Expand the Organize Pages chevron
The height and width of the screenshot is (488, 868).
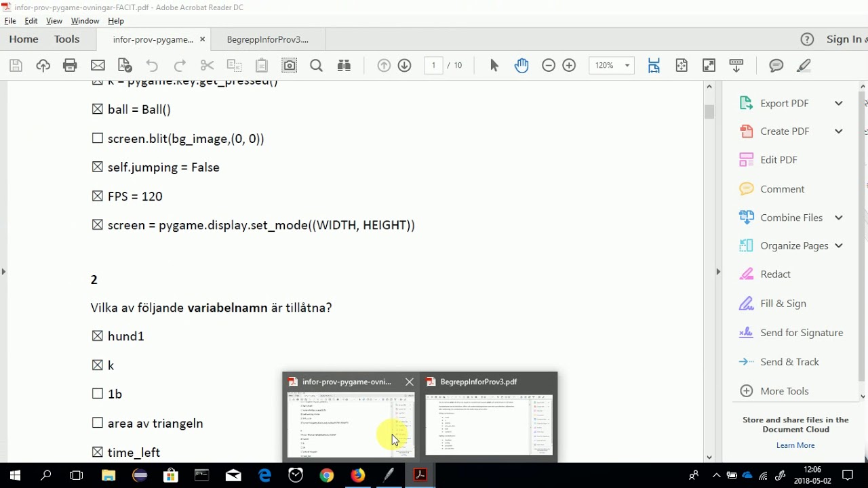[839, 246]
